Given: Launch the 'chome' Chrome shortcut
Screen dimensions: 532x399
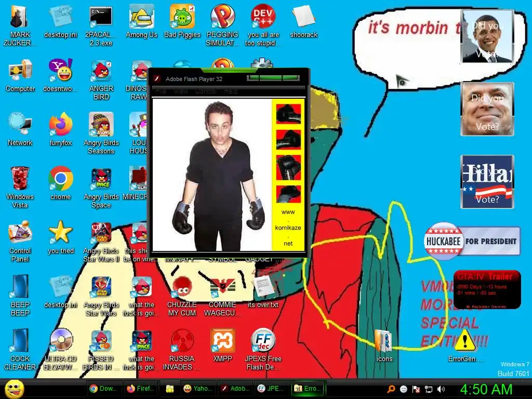Looking at the screenshot, I should click(60, 183).
